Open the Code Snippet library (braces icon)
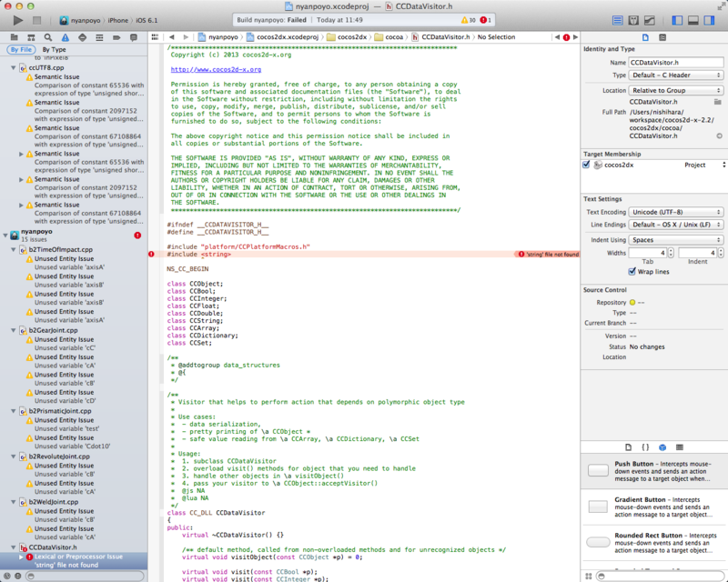728x582 pixels. point(644,447)
